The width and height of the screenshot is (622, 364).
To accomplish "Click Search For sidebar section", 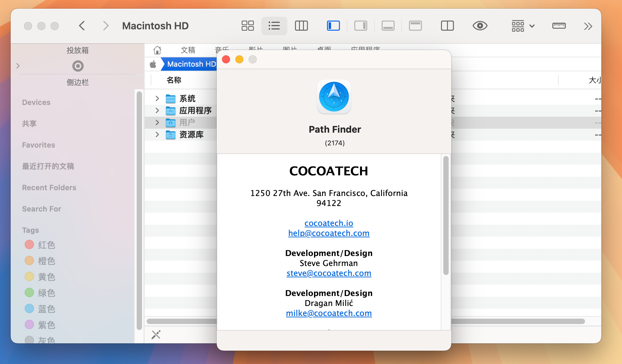I will pyautogui.click(x=42, y=209).
